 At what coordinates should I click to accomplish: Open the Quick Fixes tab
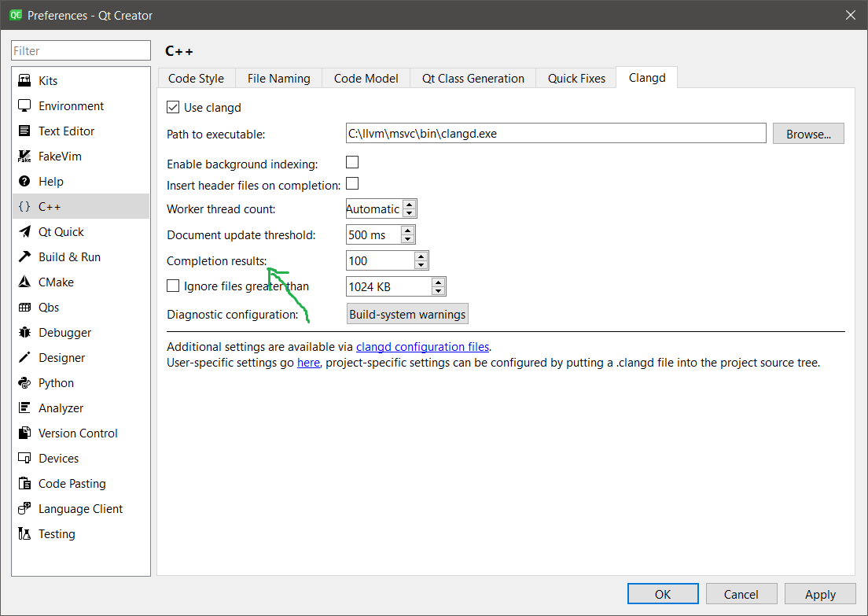click(576, 79)
